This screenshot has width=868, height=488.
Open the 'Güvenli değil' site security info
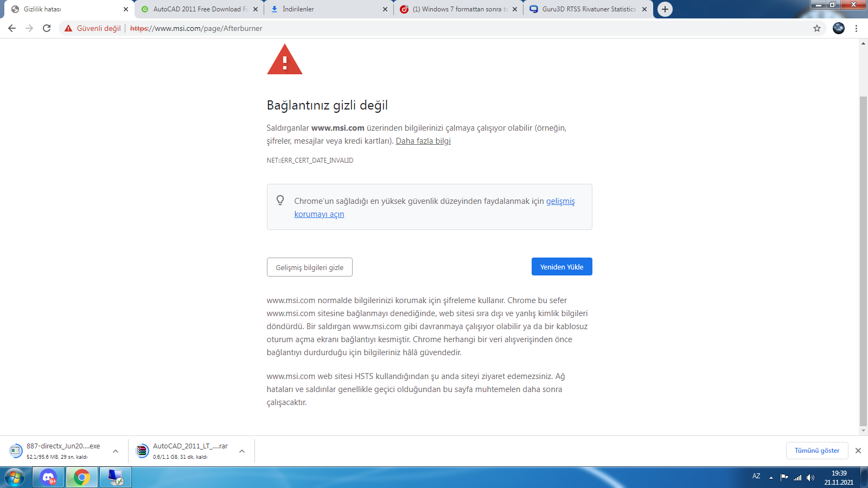[x=93, y=28]
